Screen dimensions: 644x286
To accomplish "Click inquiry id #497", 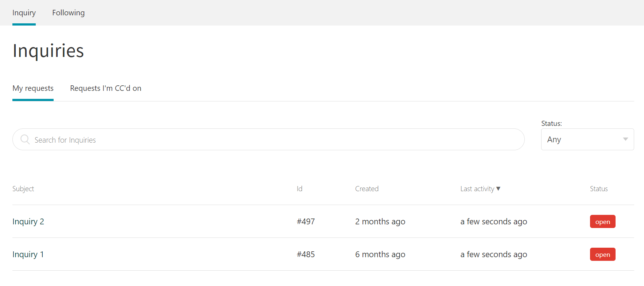I will coord(305,221).
